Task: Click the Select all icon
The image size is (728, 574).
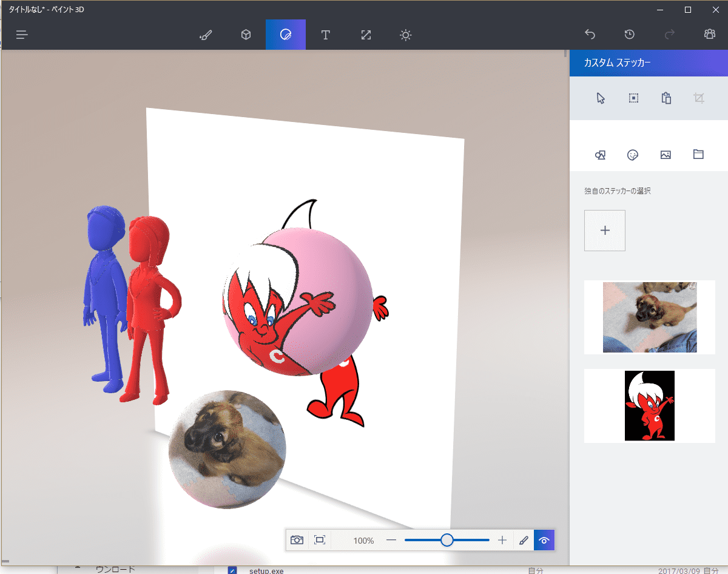Action: point(633,98)
